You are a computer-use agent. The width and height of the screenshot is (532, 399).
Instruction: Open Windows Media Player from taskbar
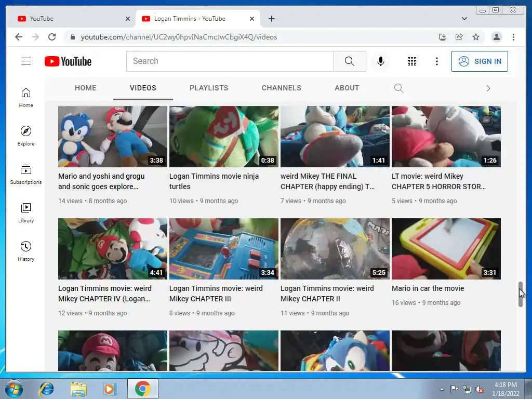coord(110,389)
